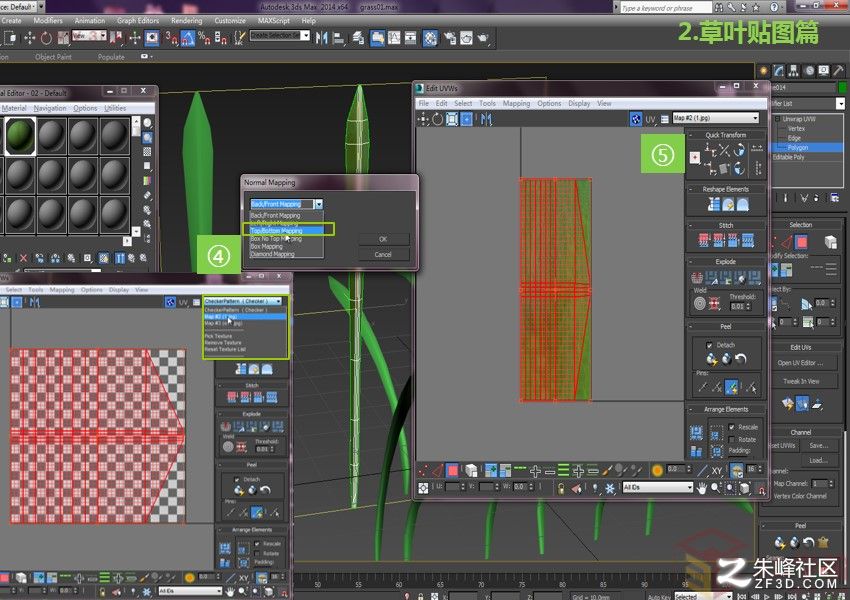
Task: Toggle the Angle Snap icon
Action: click(x=188, y=37)
